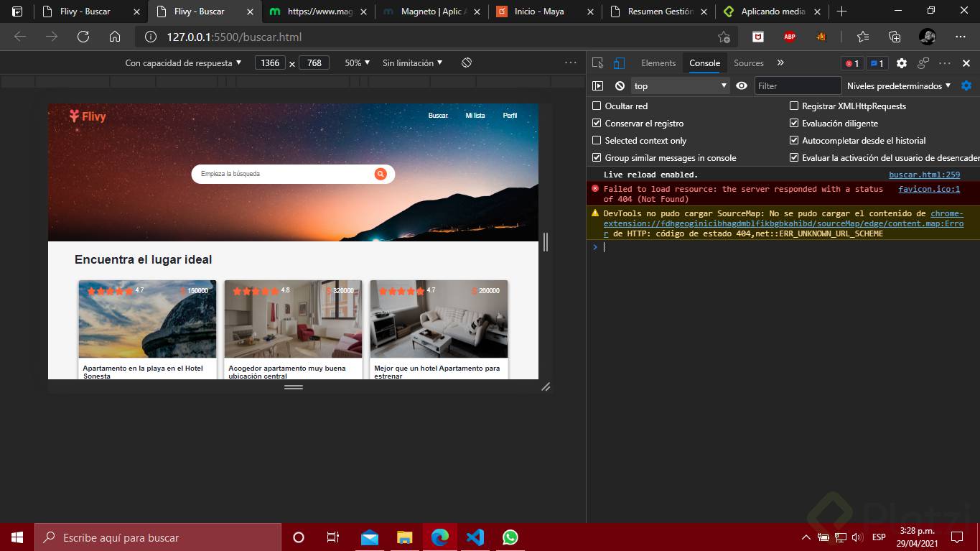The image size is (980, 551).
Task: Open the Favorites list icon
Action: point(863,37)
